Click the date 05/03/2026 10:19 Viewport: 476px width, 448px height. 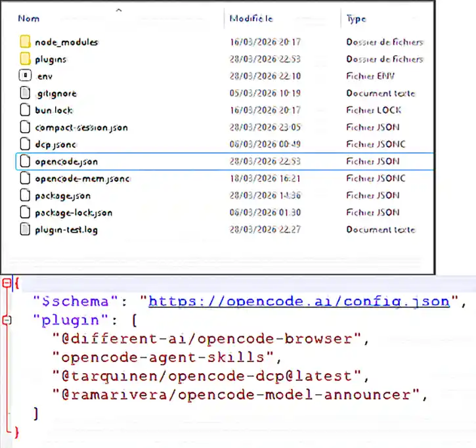pyautogui.click(x=265, y=93)
